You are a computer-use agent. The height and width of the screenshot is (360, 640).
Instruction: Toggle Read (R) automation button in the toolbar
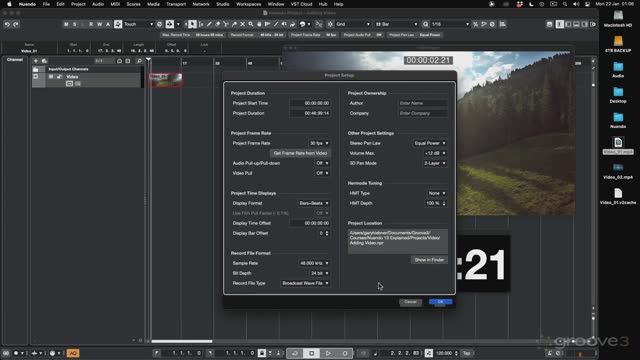point(91,24)
